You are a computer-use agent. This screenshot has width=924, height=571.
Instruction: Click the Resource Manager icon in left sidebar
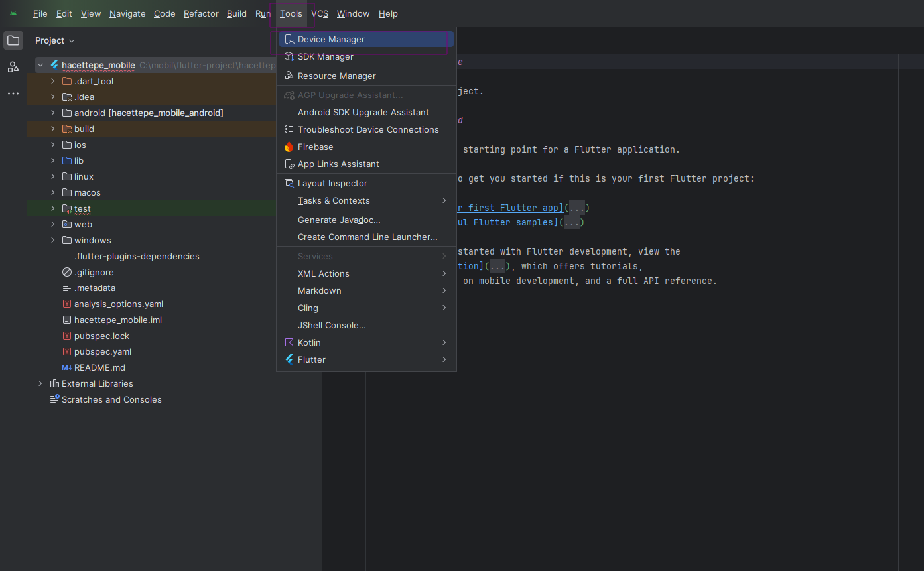[13, 66]
